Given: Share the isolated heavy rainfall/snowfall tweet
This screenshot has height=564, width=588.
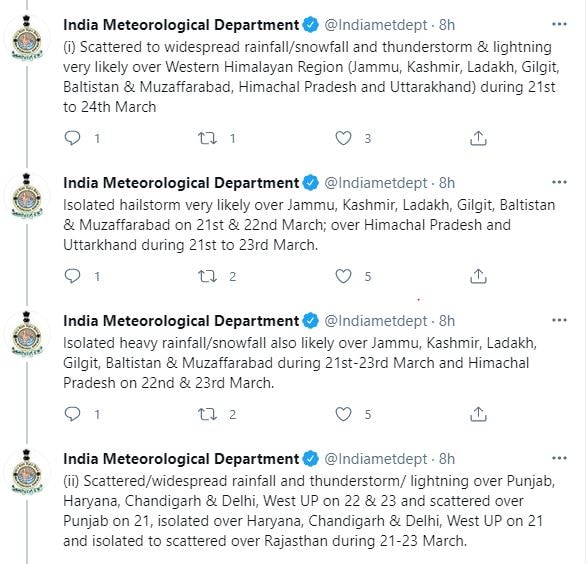Looking at the screenshot, I should pyautogui.click(x=478, y=414).
